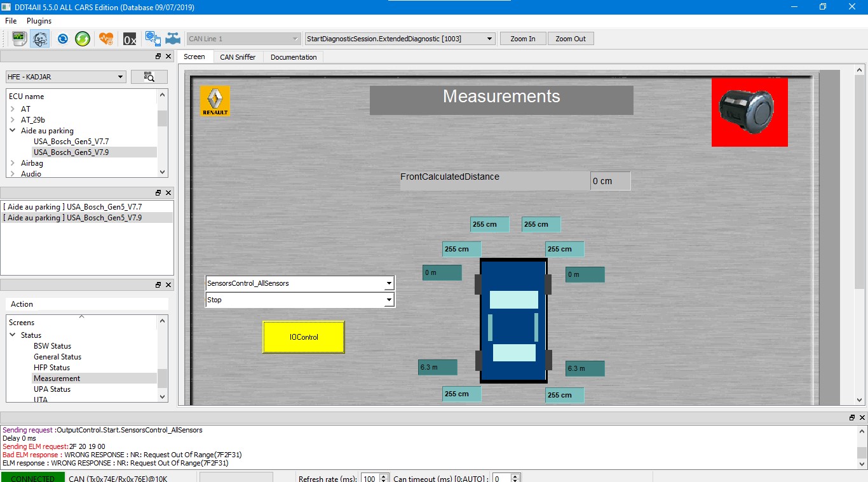Float the vehicle selection panel
868x482 pixels.
pyautogui.click(x=158, y=57)
